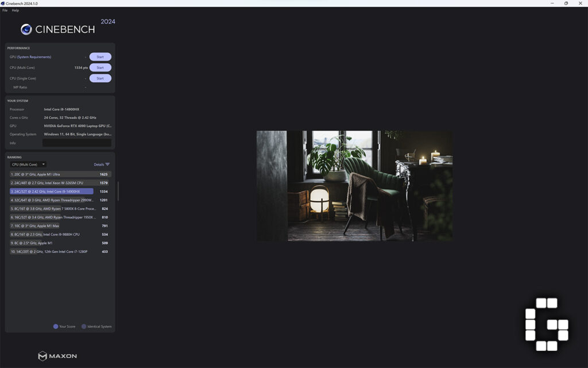Click the Info text field
The width and height of the screenshot is (588, 368).
coord(77,143)
